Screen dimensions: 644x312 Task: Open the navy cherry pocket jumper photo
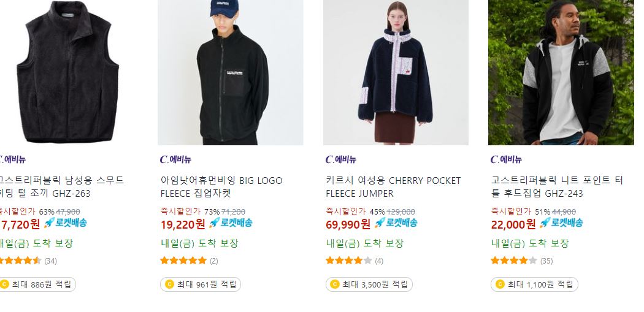coord(396,72)
